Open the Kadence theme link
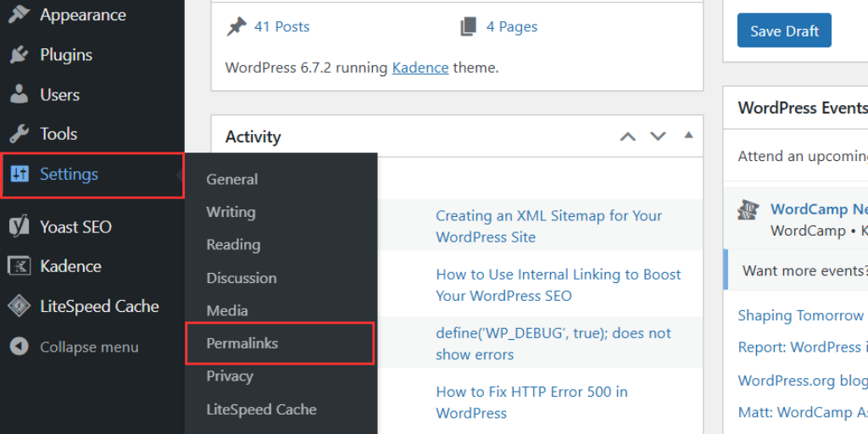The width and height of the screenshot is (868, 434). coord(420,68)
